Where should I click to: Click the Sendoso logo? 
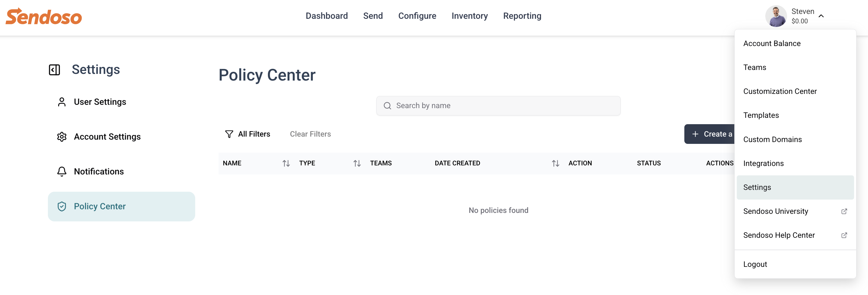point(43,16)
